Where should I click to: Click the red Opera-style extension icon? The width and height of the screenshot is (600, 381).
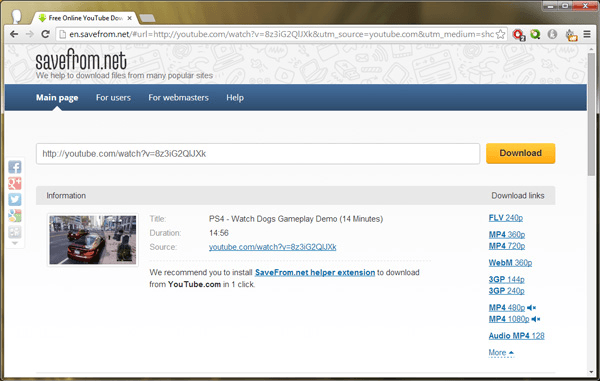(x=518, y=35)
